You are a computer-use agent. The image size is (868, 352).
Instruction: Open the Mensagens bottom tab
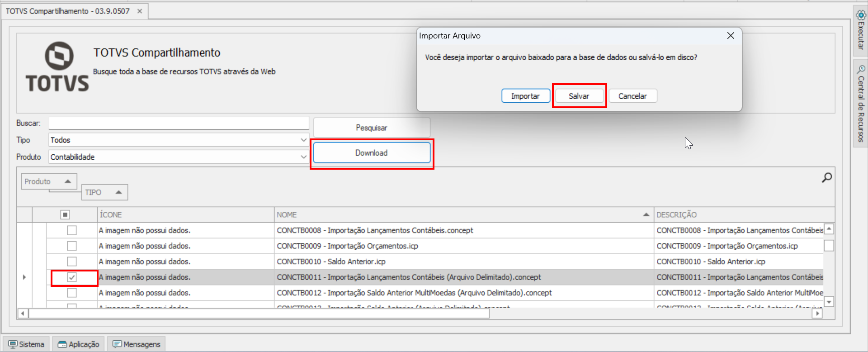137,344
